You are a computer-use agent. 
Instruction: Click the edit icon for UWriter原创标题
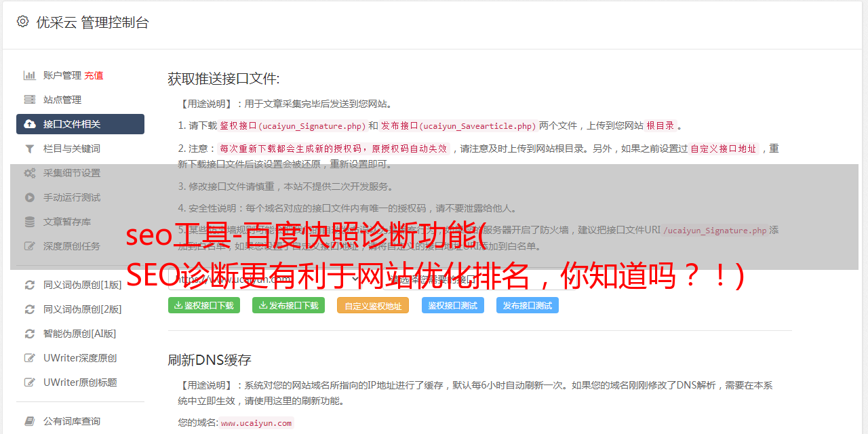[x=30, y=382]
